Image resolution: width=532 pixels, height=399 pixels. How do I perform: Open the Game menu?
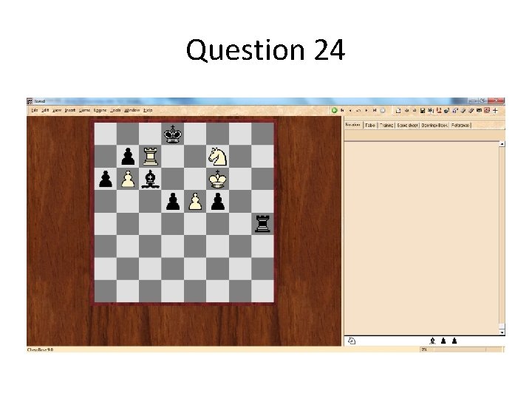point(84,110)
